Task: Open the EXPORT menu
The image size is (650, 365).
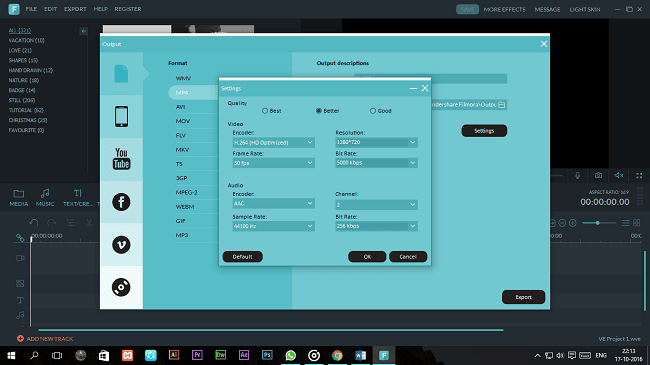Action: (75, 9)
